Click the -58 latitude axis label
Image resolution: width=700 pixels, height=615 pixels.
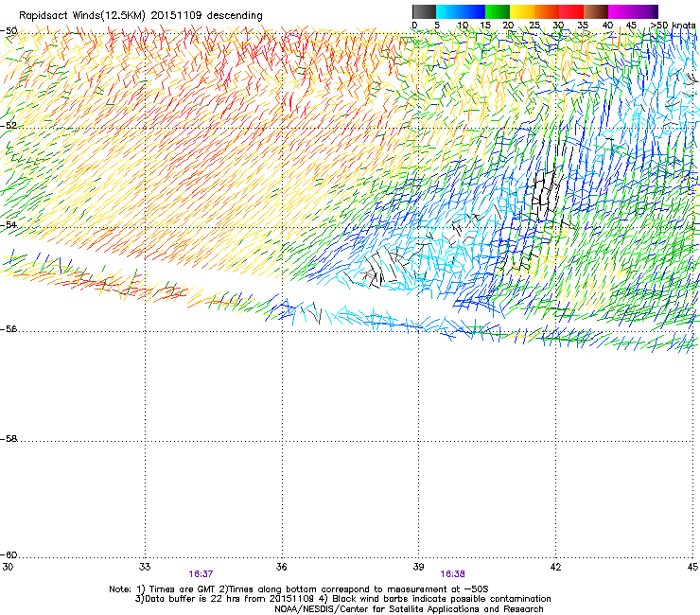tap(9, 439)
